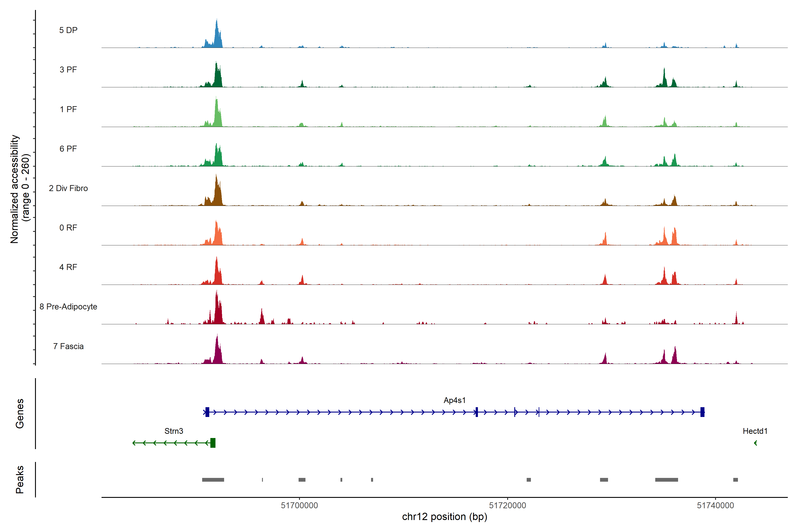Click the Hectd1 gene label

click(755, 431)
